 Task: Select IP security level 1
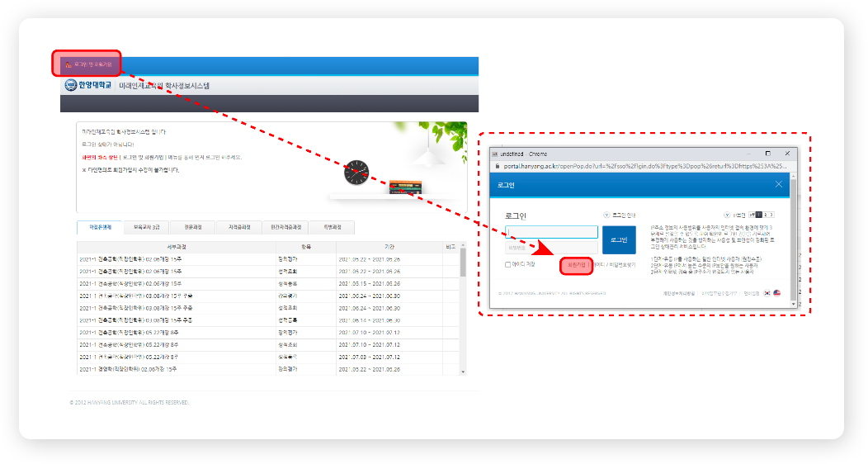759,215
